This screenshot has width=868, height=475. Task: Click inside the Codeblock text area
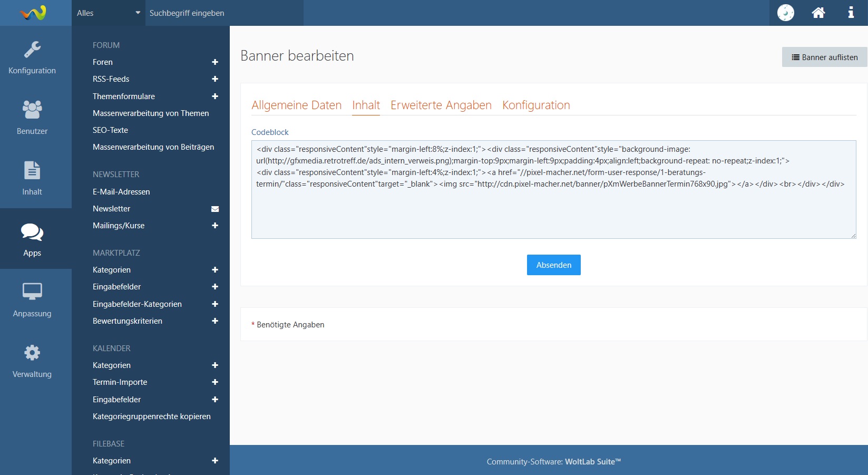coord(553,211)
